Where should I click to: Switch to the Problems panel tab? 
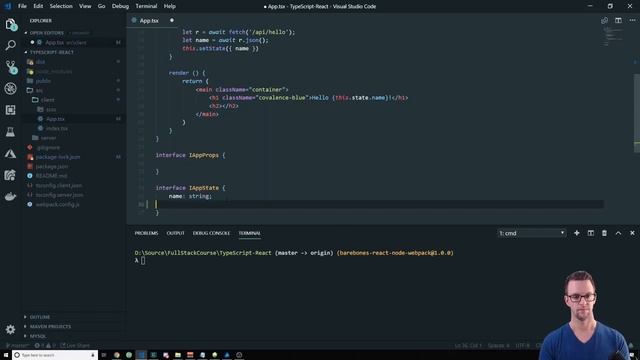(x=146, y=233)
